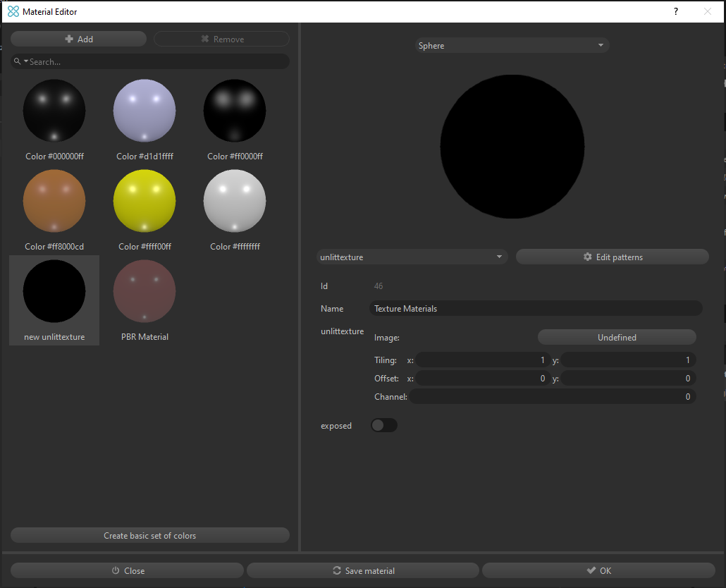Click the Add material button

(x=78, y=39)
